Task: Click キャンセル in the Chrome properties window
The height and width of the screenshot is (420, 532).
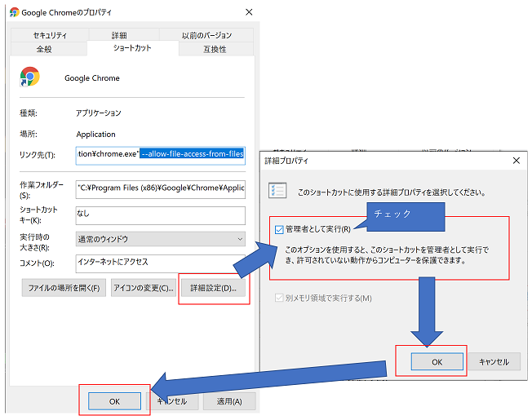Action: point(172,401)
